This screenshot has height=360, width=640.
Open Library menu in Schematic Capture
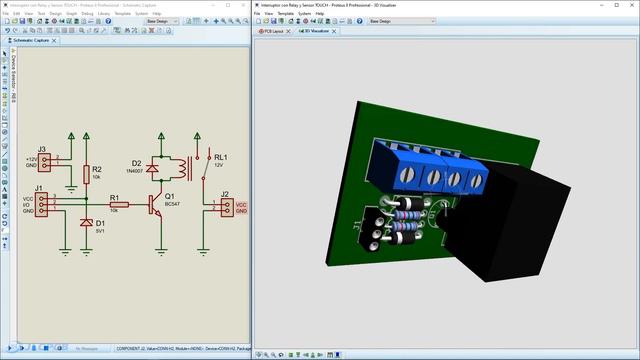point(104,13)
